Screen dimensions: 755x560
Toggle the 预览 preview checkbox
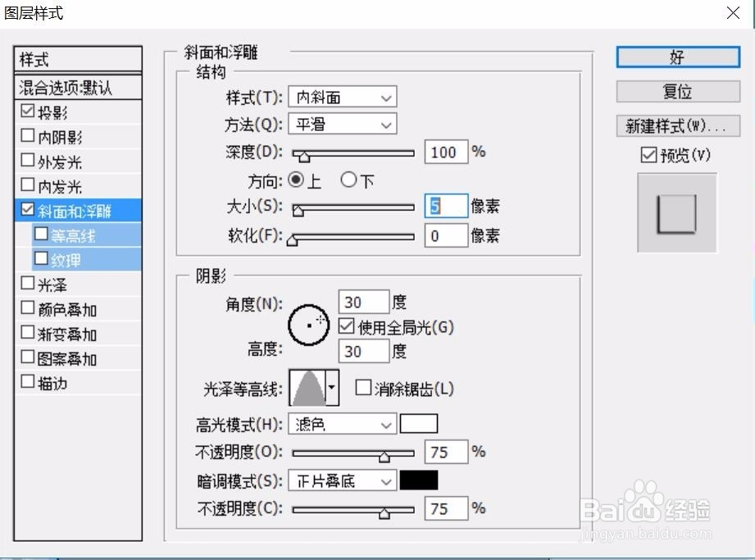click(648, 155)
